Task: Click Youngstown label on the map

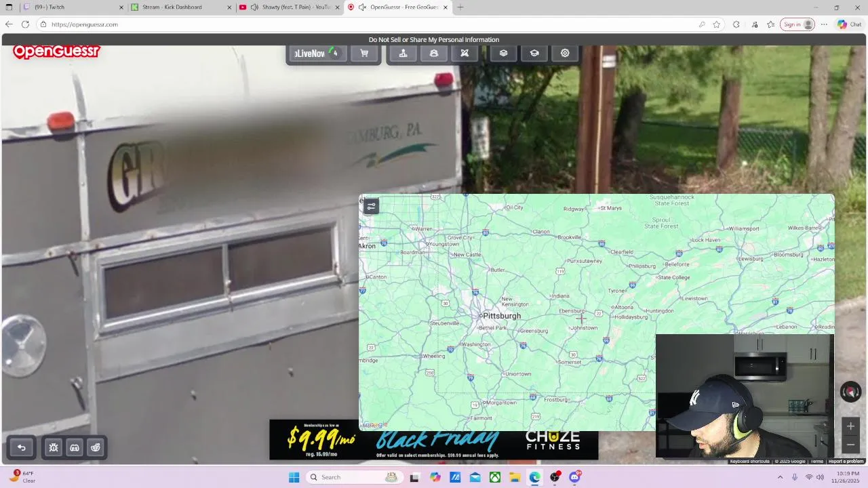Action: 444,244
